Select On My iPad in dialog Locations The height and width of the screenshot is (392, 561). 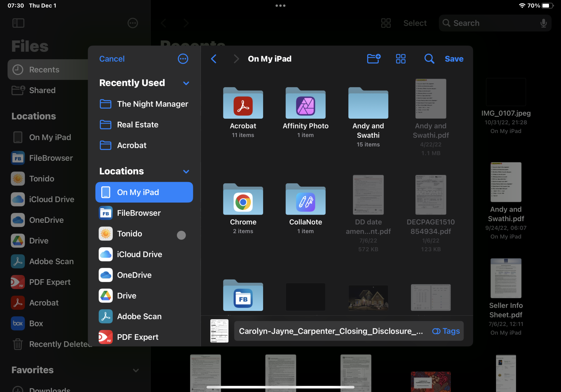[x=144, y=192]
